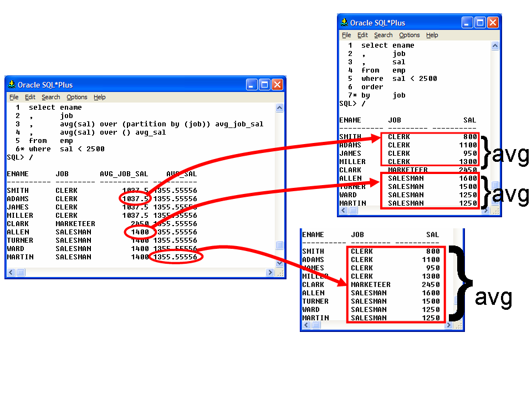Open the Options menu in the avg(sal) query window

pos(77,97)
